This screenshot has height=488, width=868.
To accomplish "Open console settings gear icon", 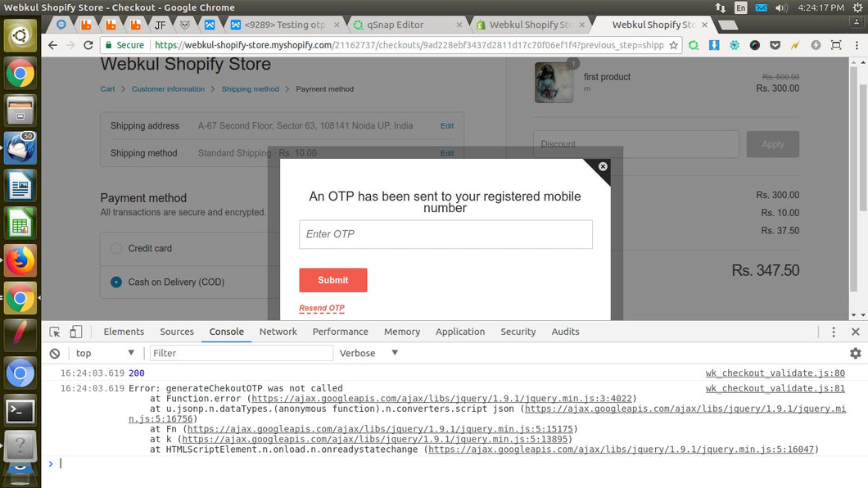I will [855, 354].
